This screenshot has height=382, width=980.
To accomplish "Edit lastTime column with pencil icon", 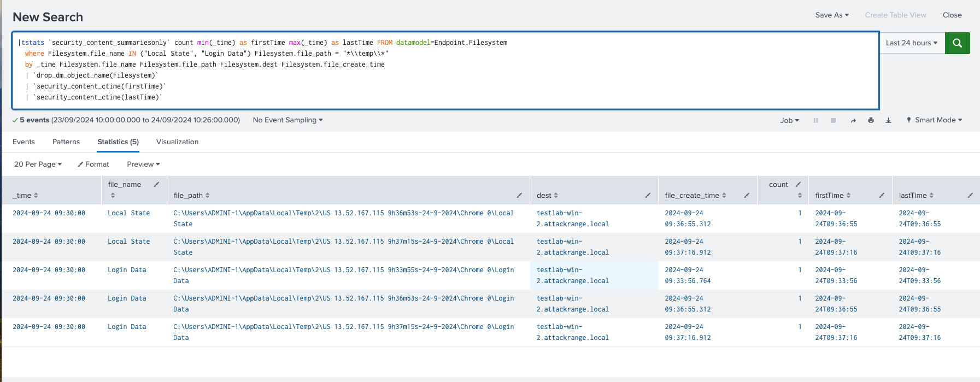I will point(970,195).
